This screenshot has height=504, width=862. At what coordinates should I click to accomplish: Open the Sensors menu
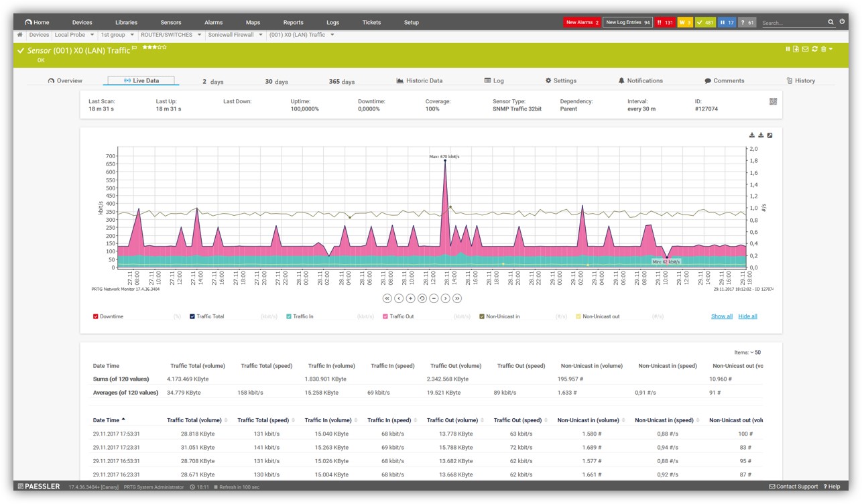[170, 22]
